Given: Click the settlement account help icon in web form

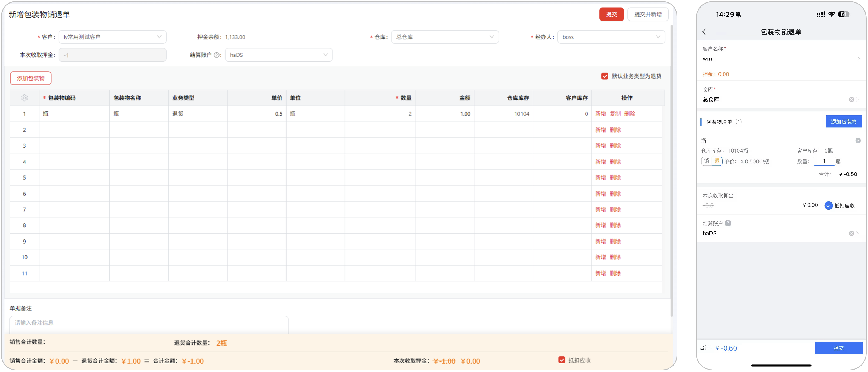Looking at the screenshot, I should pyautogui.click(x=217, y=55).
